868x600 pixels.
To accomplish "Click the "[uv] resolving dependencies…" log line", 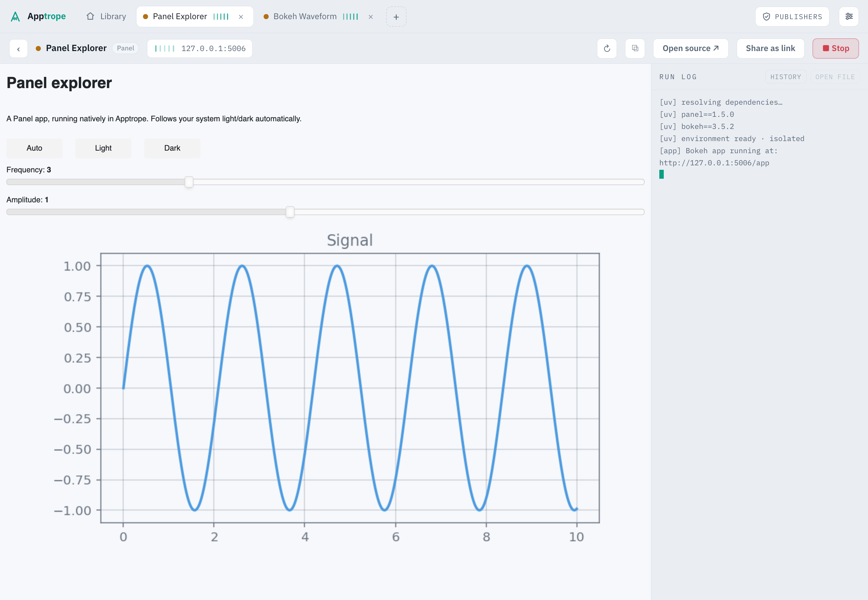I will click(x=721, y=102).
